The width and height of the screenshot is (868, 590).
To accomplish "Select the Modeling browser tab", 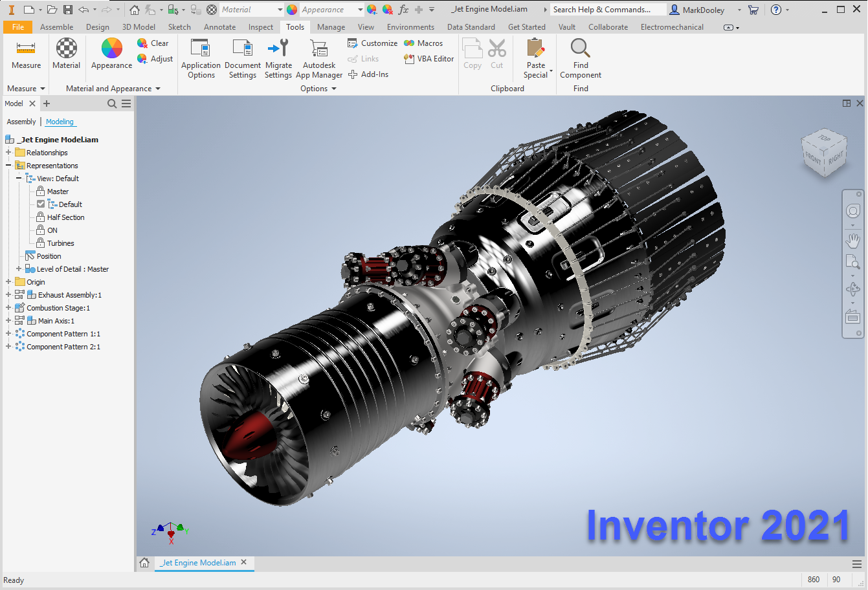I will pyautogui.click(x=60, y=122).
